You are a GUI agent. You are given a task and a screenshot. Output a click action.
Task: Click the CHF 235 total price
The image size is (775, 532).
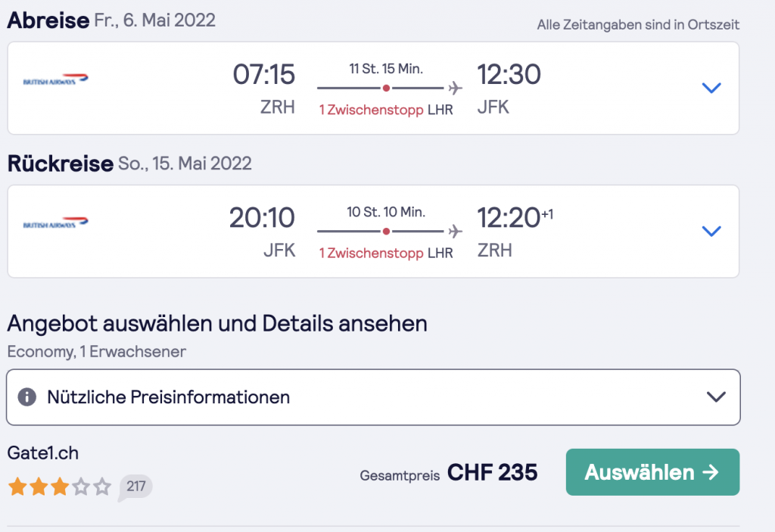pos(492,473)
